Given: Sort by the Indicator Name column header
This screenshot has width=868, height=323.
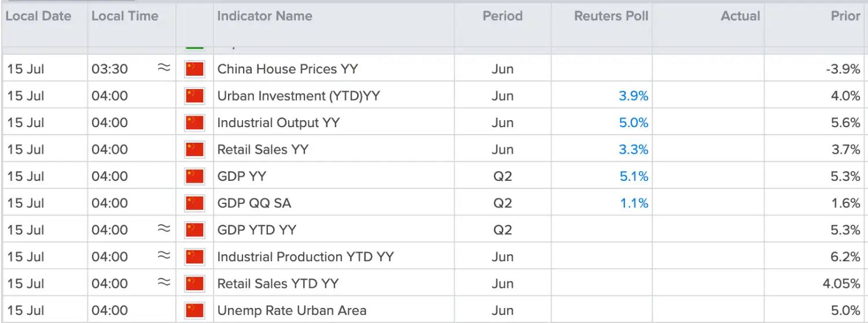Looking at the screenshot, I should (264, 16).
